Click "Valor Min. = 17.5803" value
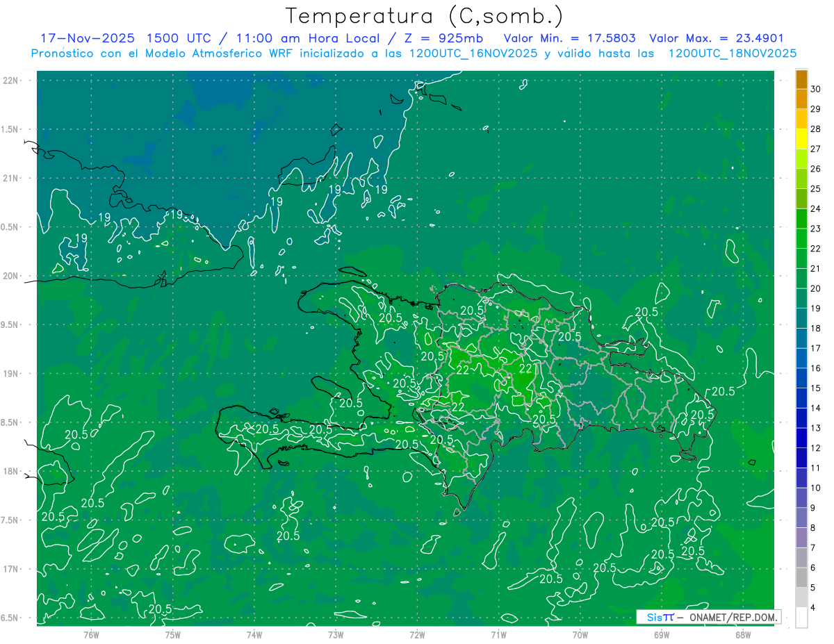This screenshot has width=834, height=644. coord(569,38)
